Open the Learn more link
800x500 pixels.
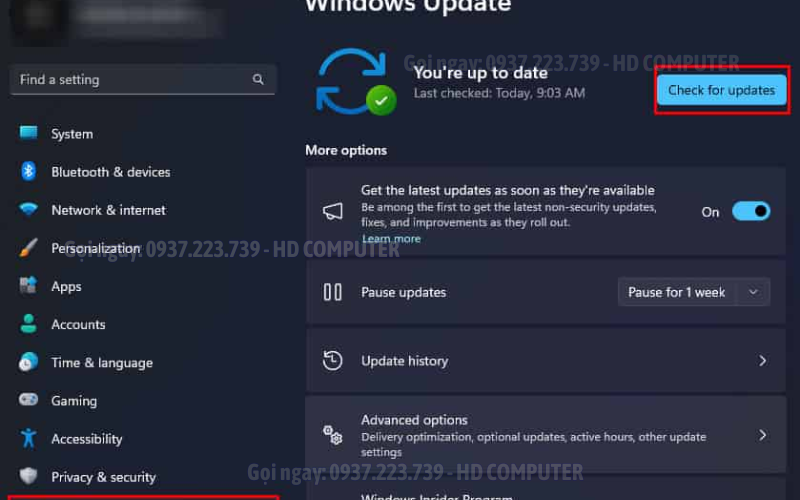point(391,239)
